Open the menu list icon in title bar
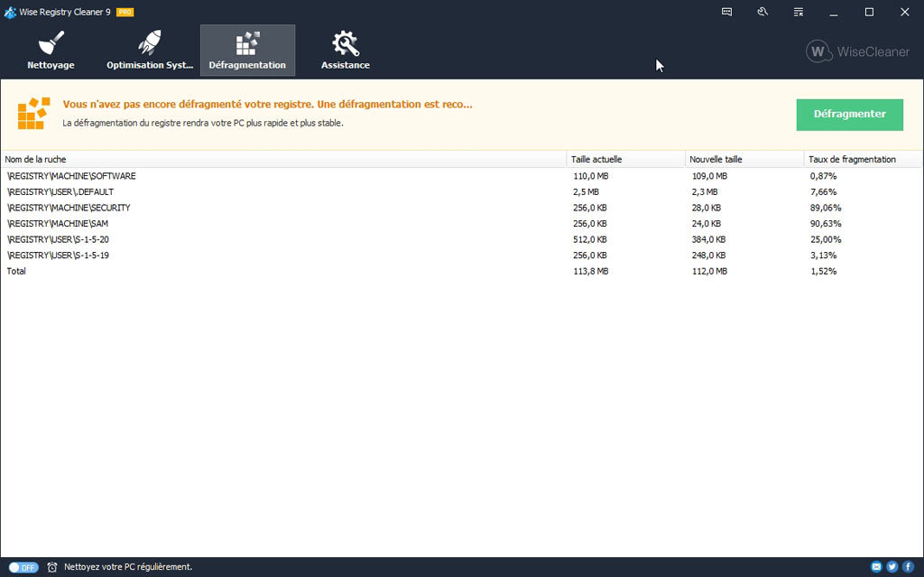 (799, 12)
